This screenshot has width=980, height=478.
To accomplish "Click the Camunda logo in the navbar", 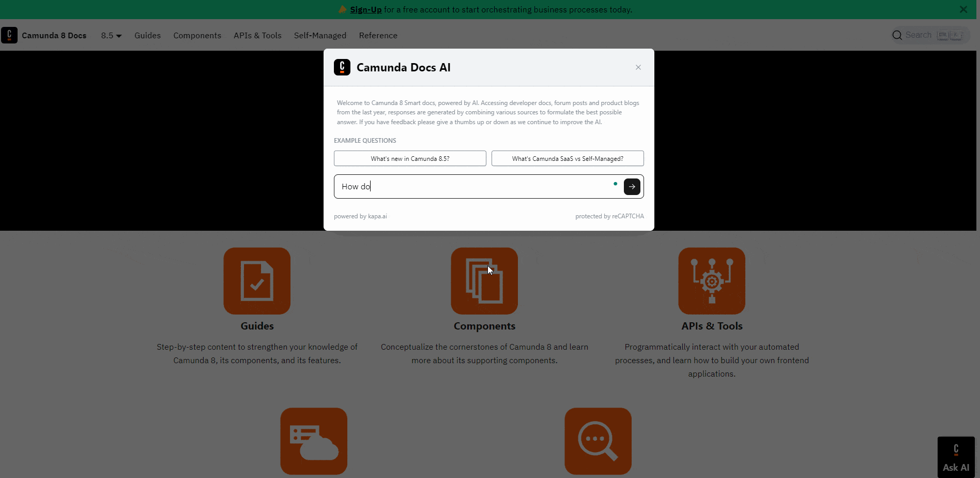I will pos(9,35).
